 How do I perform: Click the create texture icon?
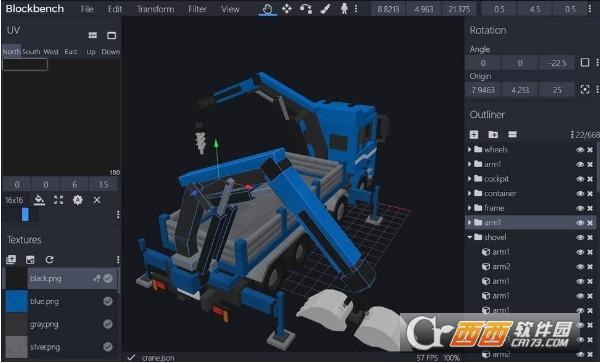click(30, 260)
